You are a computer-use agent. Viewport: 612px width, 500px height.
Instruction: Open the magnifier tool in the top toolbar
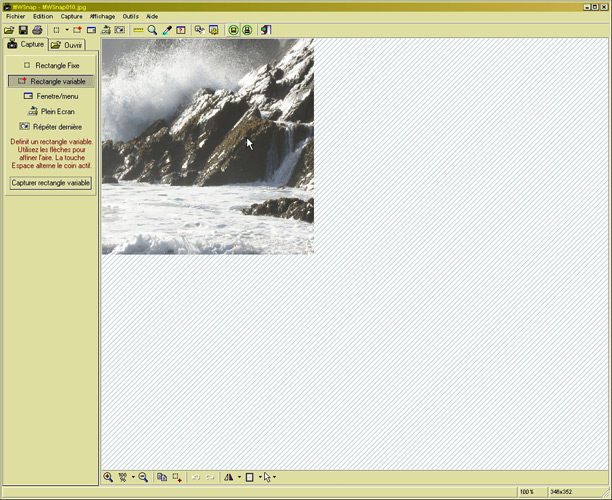pos(152,30)
